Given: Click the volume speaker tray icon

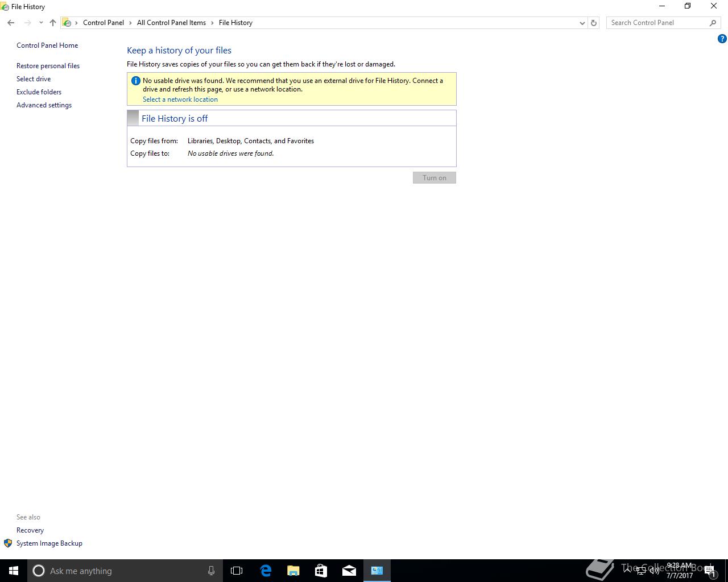Looking at the screenshot, I should pyautogui.click(x=654, y=571).
